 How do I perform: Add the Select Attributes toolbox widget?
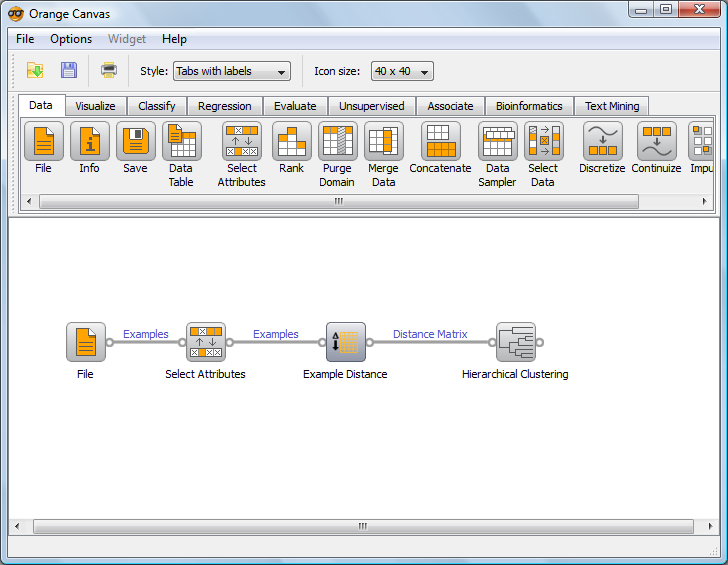(241, 141)
